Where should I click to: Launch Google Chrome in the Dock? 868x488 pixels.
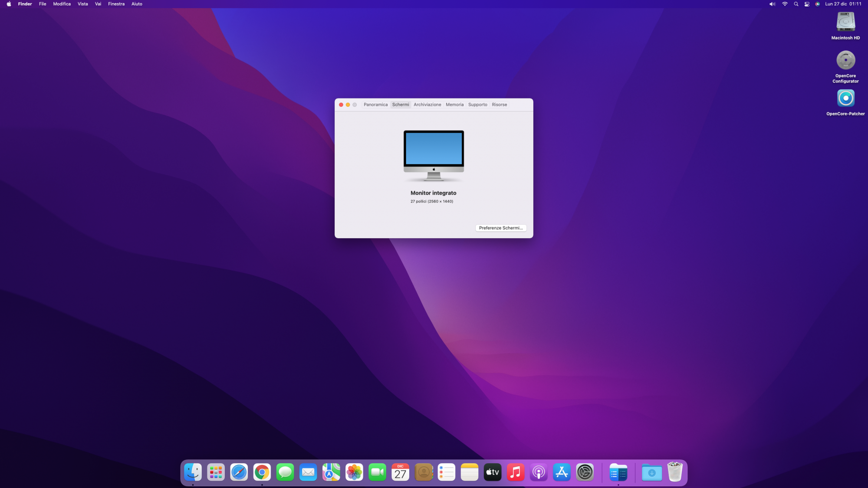click(262, 472)
